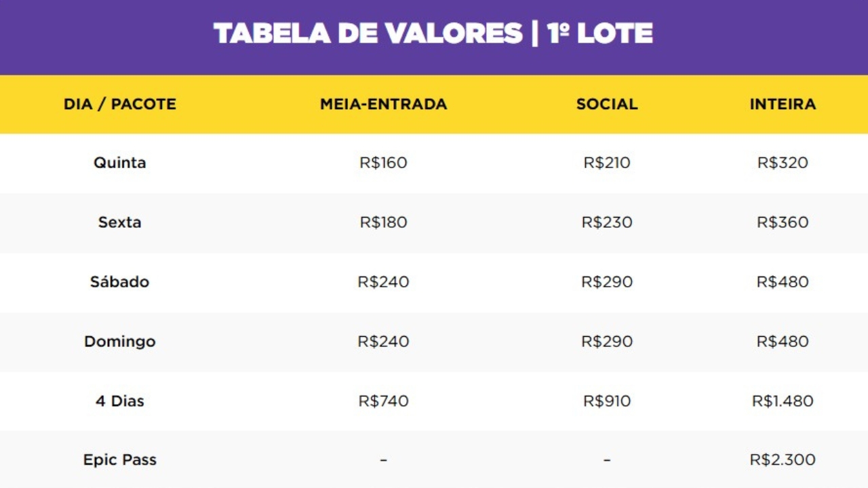Click the Domingo row label
868x488 pixels.
click(x=120, y=342)
